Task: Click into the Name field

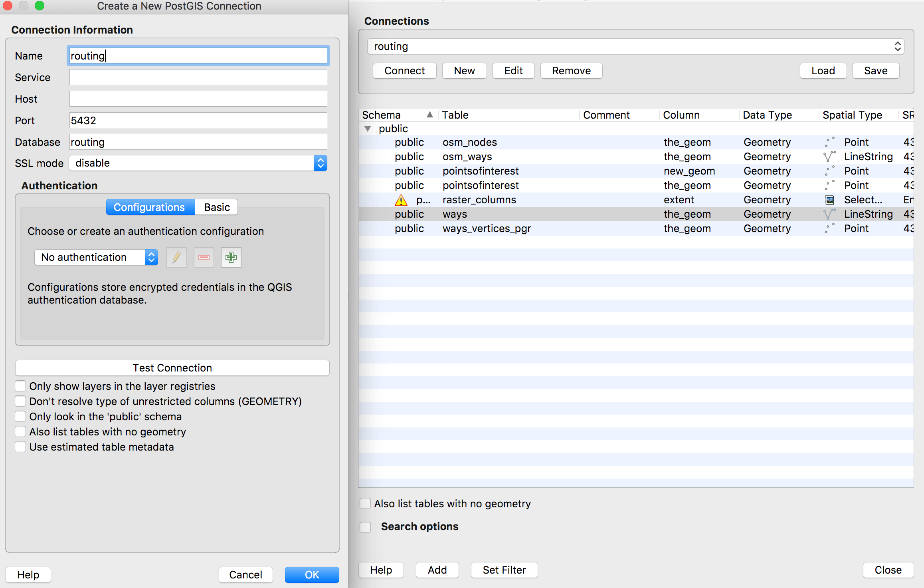Action: [x=198, y=56]
